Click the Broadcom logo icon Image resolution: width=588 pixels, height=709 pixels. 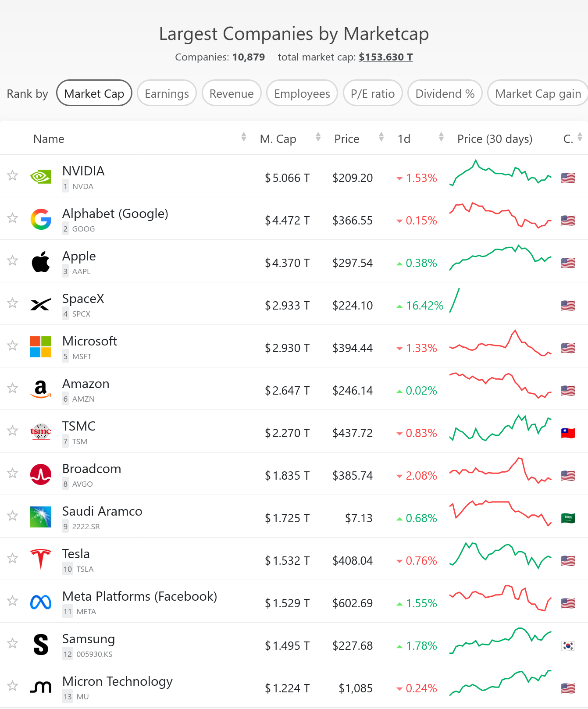pyautogui.click(x=41, y=474)
